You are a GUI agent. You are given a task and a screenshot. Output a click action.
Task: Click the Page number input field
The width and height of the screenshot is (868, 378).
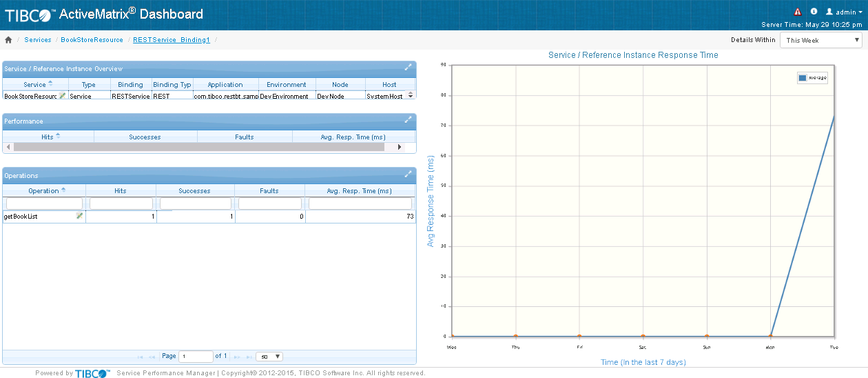click(x=196, y=357)
